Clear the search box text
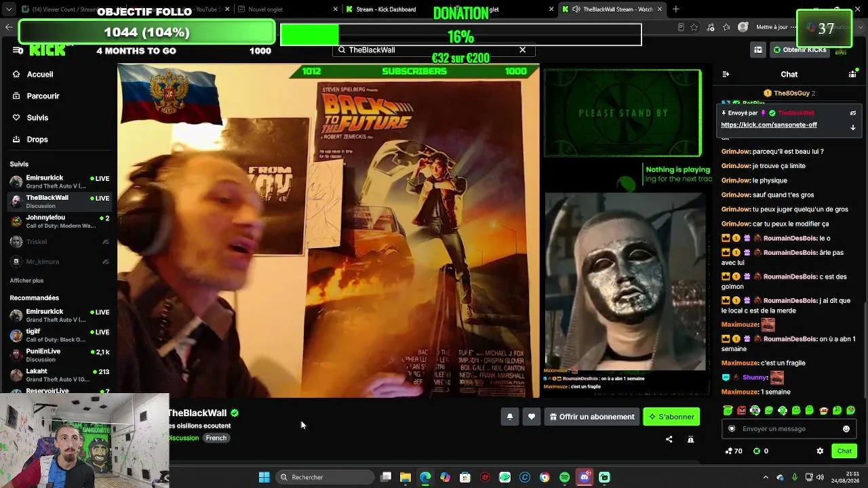Screen dimensions: 868x488 tap(522, 50)
